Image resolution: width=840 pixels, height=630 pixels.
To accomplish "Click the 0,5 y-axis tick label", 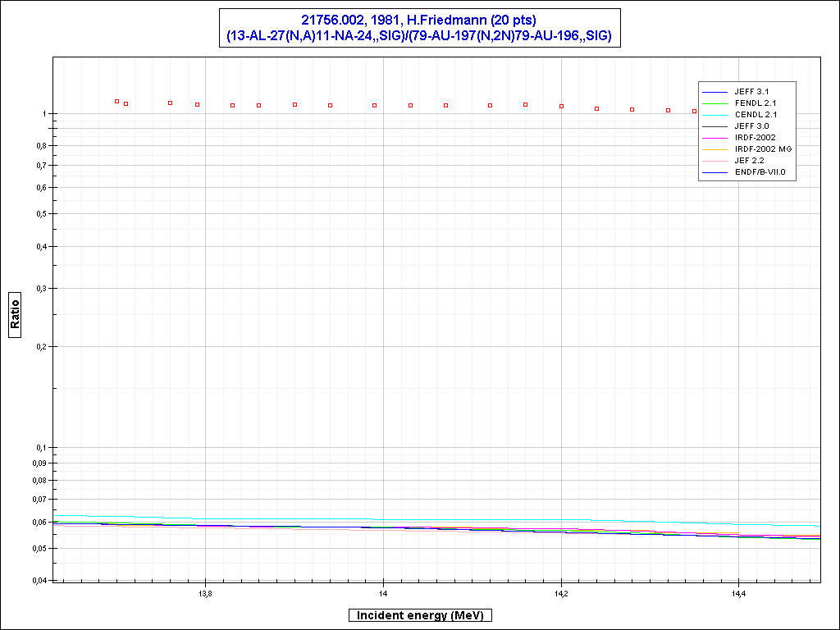I will pos(40,213).
